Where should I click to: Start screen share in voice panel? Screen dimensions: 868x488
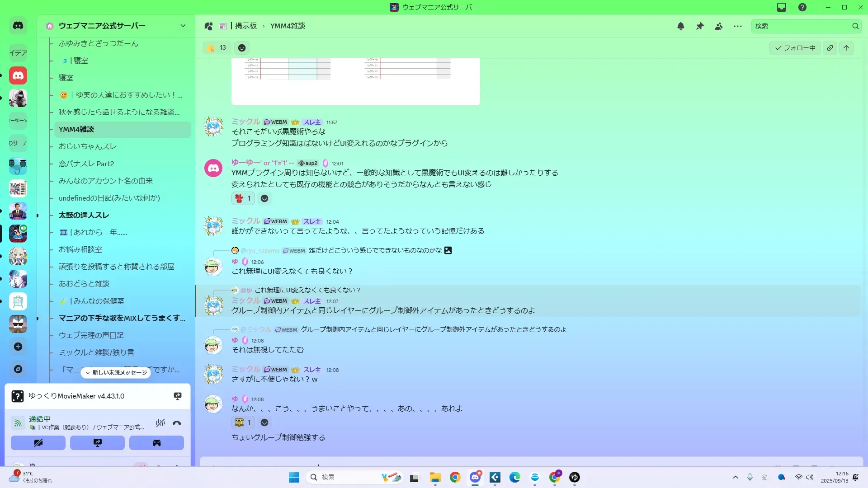(x=97, y=443)
